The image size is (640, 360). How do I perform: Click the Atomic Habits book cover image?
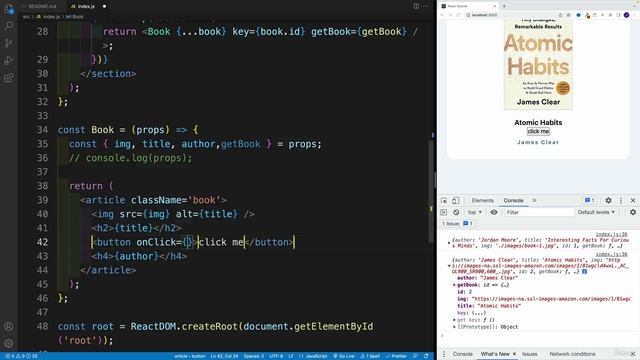click(538, 64)
